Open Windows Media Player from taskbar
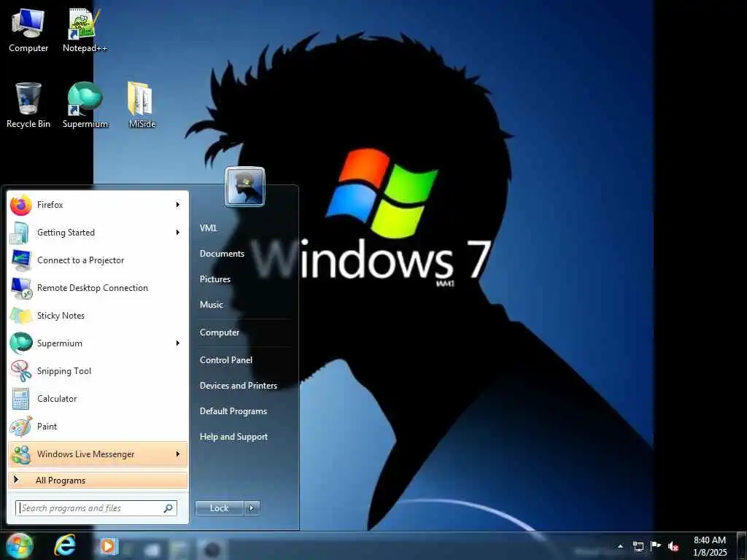 [x=108, y=546]
